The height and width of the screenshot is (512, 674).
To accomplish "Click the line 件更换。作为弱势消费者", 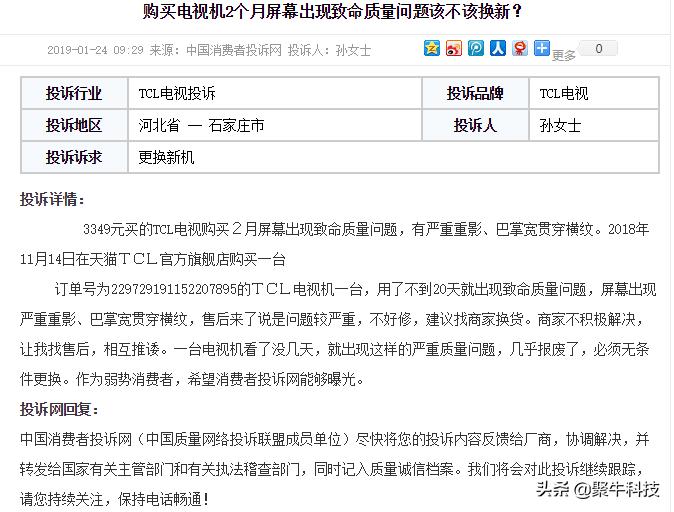I will point(192,379).
